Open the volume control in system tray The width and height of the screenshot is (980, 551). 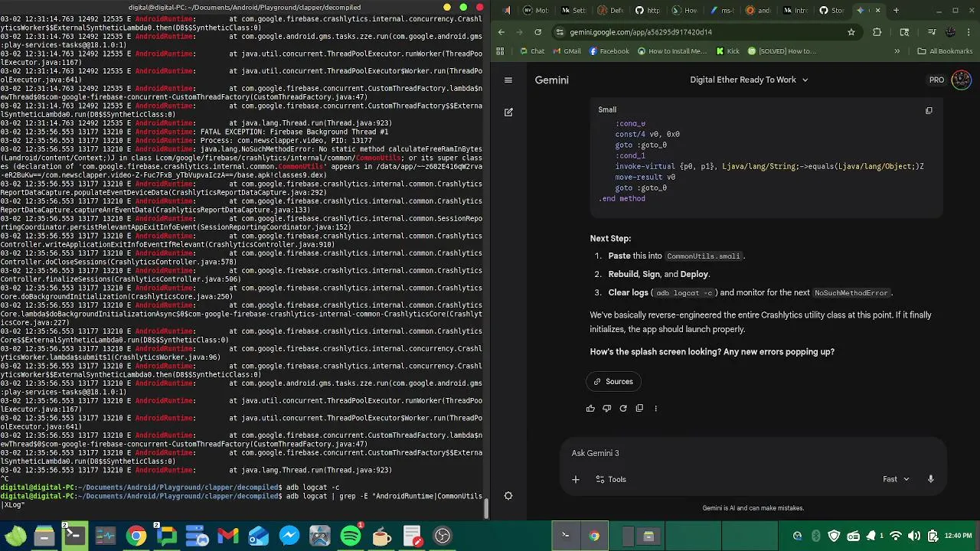pyautogui.click(x=914, y=536)
